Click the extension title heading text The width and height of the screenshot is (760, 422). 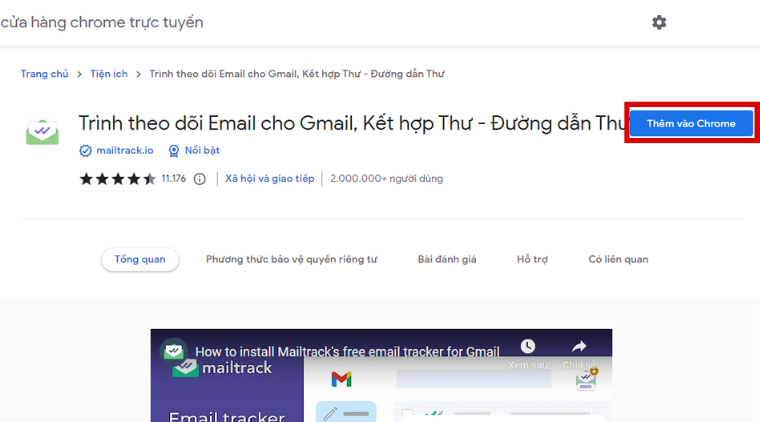[352, 124]
